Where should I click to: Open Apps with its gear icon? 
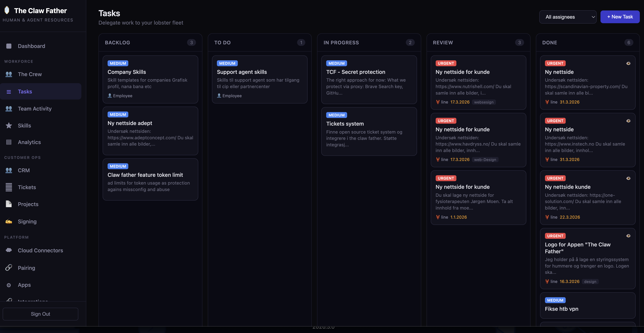9,285
